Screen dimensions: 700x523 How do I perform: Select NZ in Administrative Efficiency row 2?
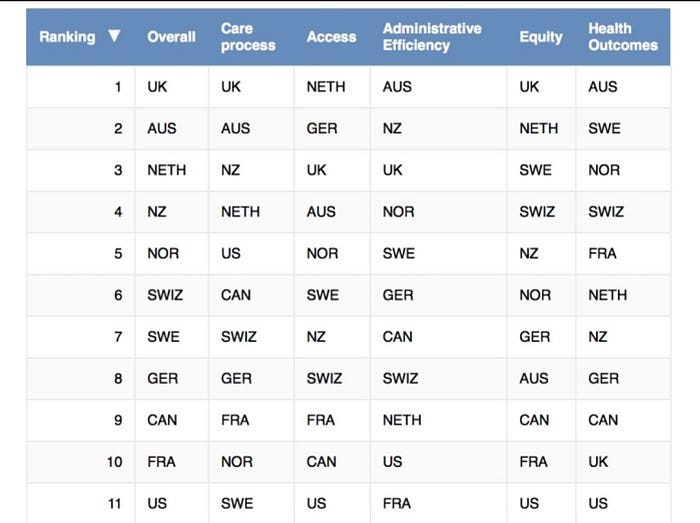[392, 129]
